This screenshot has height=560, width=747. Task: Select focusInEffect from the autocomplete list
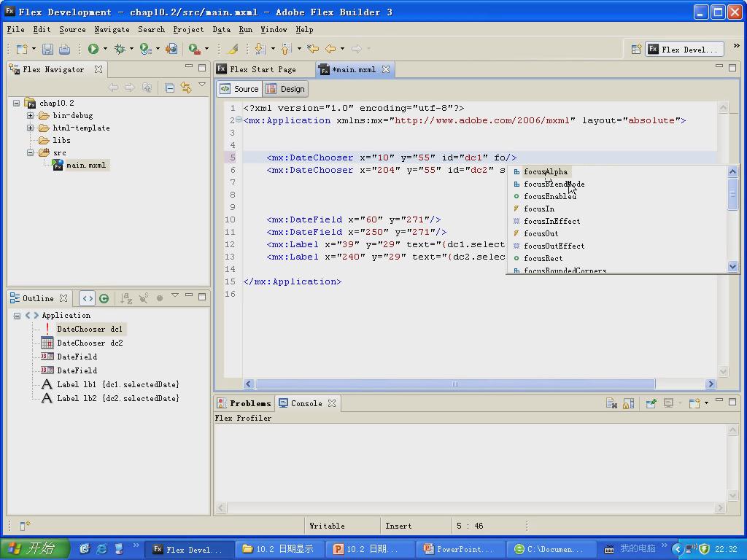click(552, 222)
